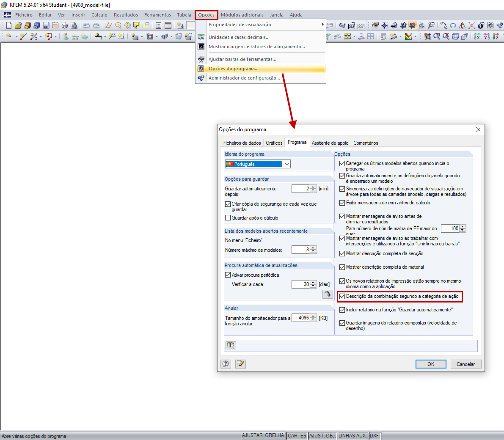Increase auto-save minutes with stepper
Screen dimensions: 504x440
click(x=313, y=187)
